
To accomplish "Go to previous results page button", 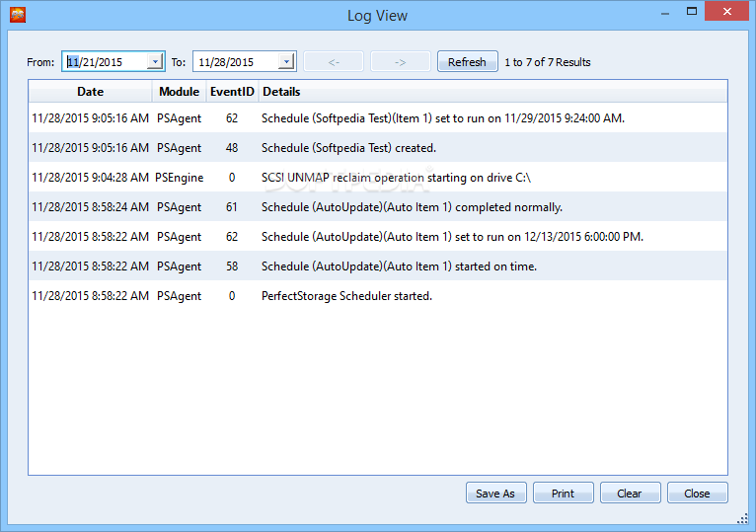I will [334, 62].
